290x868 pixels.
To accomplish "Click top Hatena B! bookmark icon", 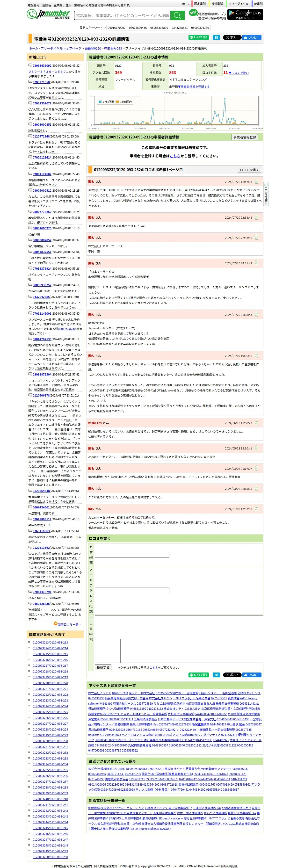I will 216,37.
